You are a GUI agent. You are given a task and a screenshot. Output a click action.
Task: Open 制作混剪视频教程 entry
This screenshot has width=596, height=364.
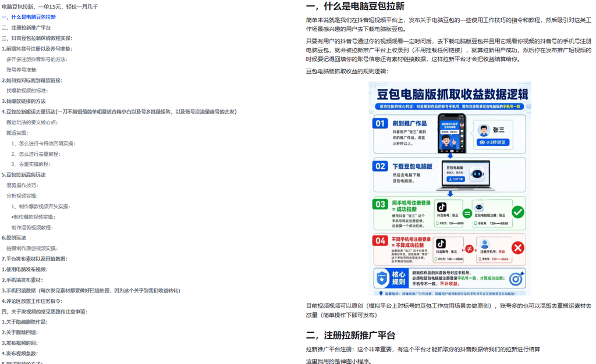pyautogui.click(x=32, y=228)
